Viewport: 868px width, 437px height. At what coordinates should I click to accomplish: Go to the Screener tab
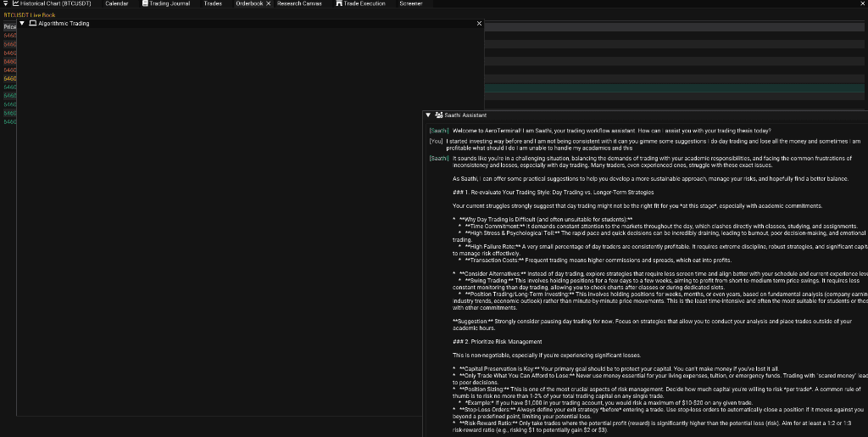(411, 3)
